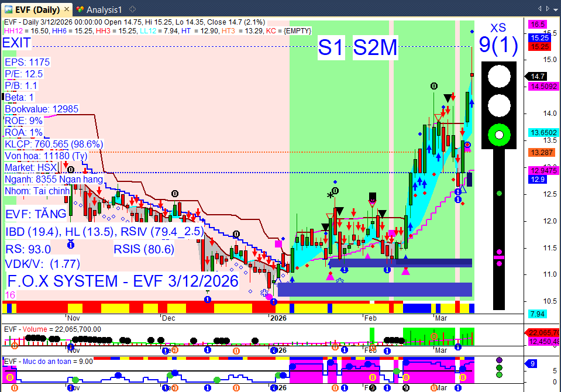
Task: Click the tab scroll right arrow
Action: point(548,8)
